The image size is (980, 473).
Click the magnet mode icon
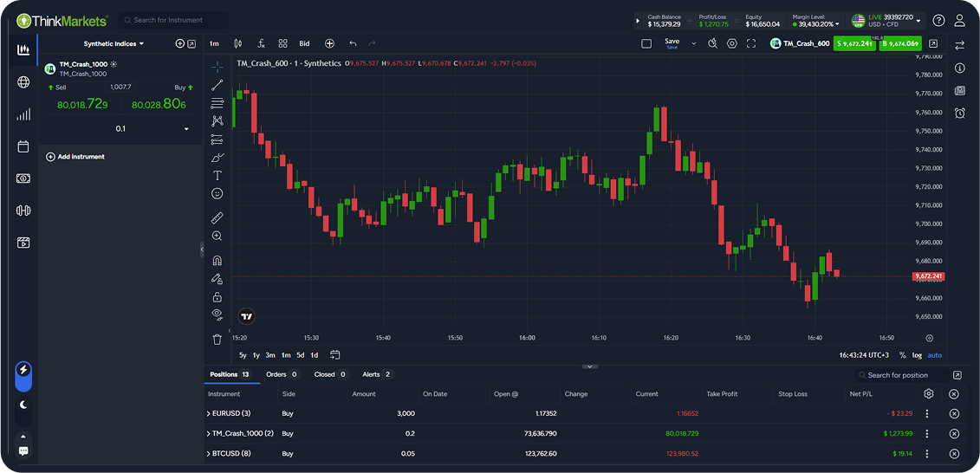(x=217, y=260)
